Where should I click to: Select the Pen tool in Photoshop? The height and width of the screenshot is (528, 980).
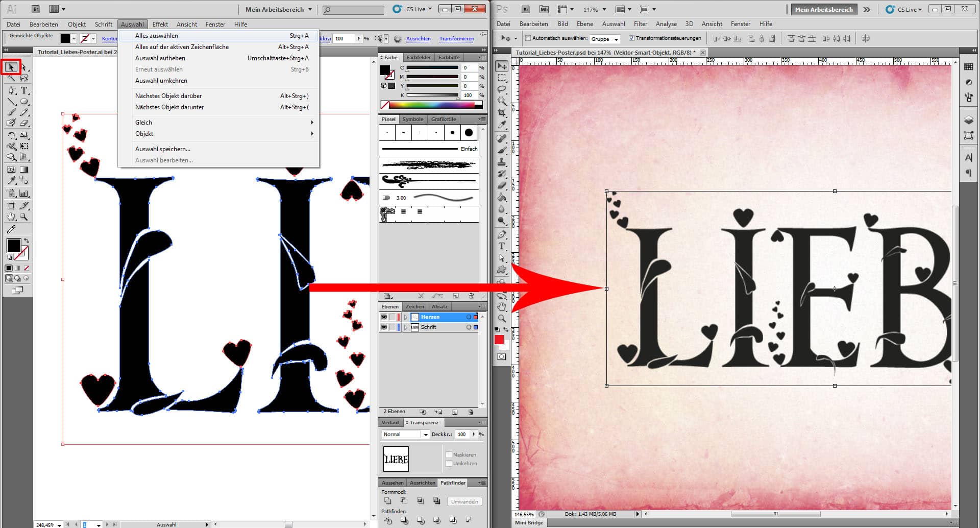tap(503, 234)
